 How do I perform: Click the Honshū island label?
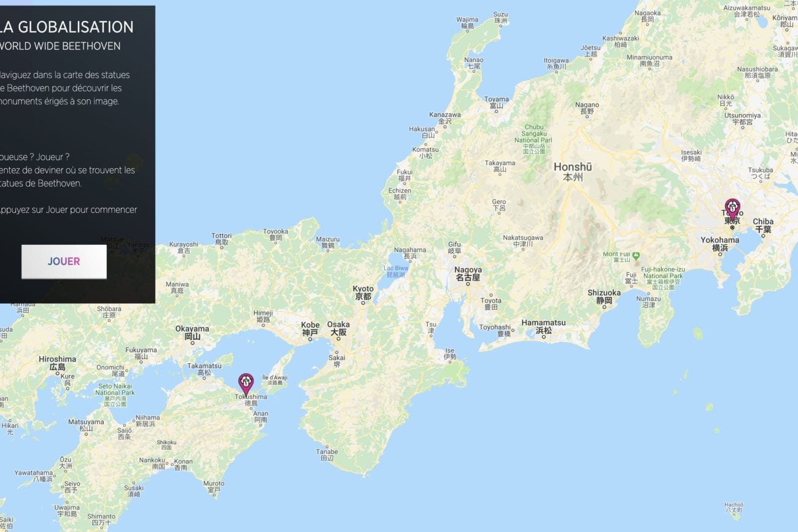(x=573, y=172)
